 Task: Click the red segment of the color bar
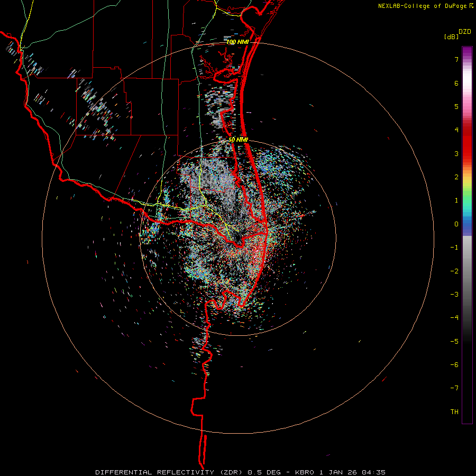click(467, 143)
